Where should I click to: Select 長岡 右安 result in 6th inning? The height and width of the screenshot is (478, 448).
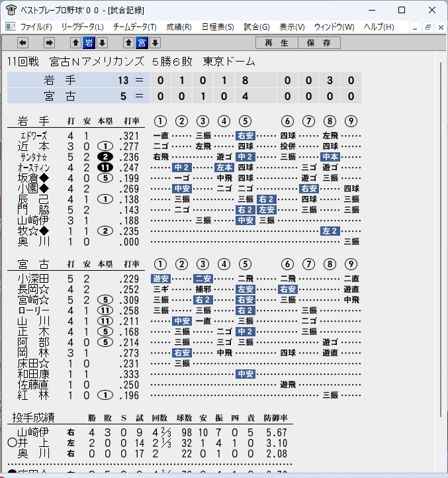pos(288,289)
